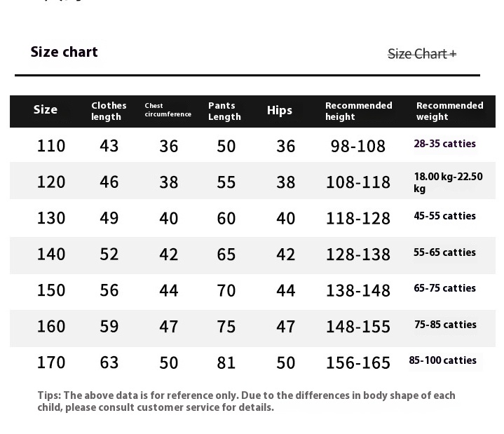Click the Size chart heading
The height and width of the screenshot is (434, 504).
pos(64,52)
